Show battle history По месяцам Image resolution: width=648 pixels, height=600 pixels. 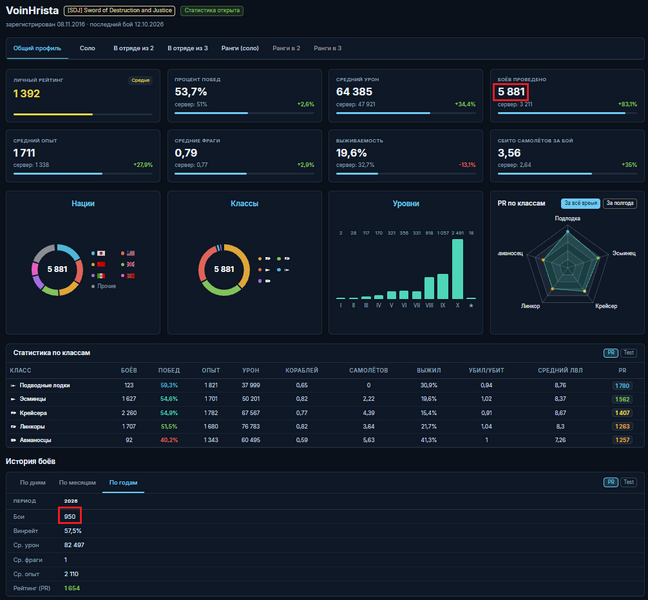coord(77,483)
